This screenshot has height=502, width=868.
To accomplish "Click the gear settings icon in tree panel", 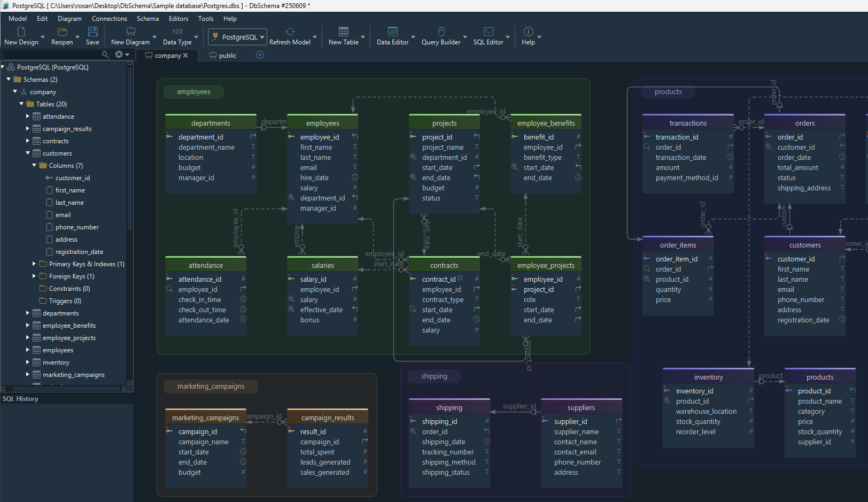I will (x=119, y=55).
